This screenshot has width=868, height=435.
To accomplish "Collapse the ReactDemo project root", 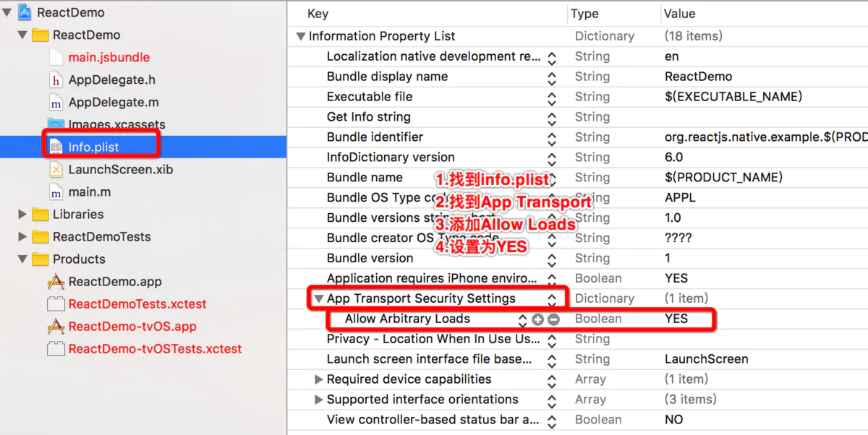I will [7, 12].
